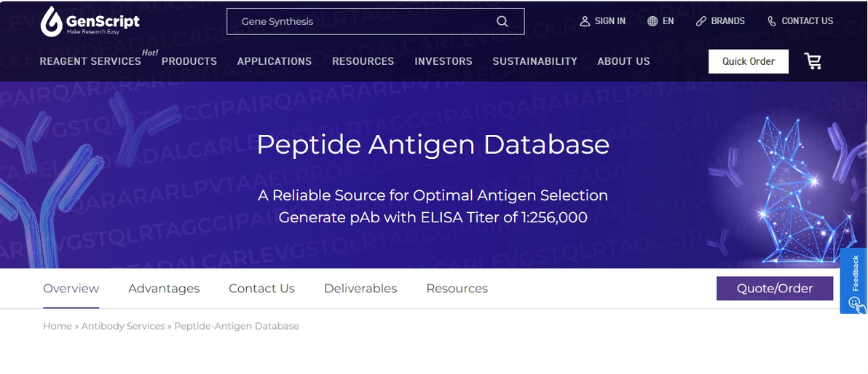Click the Quick Order button
Screen dimensions: 868x374
coord(748,61)
